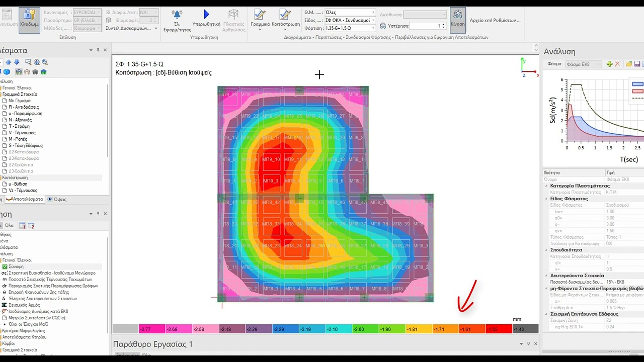Switch to the Αποτελέσματα tab

pos(25,199)
